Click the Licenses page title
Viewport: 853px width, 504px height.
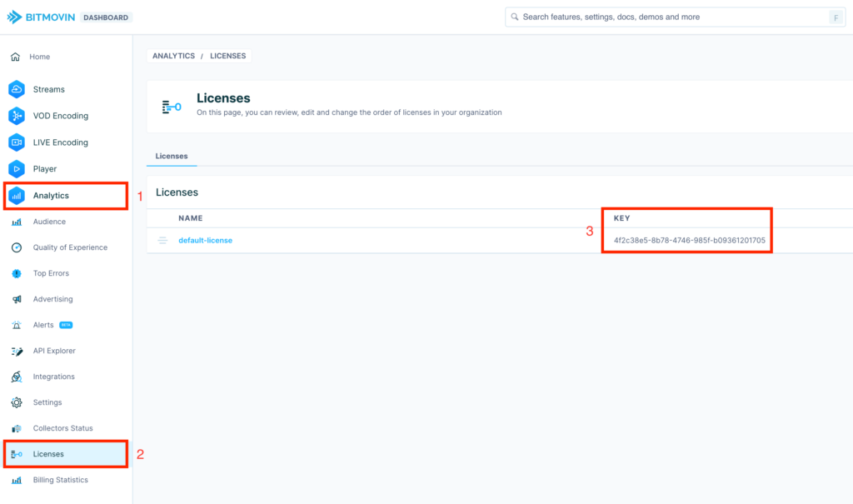tap(223, 98)
